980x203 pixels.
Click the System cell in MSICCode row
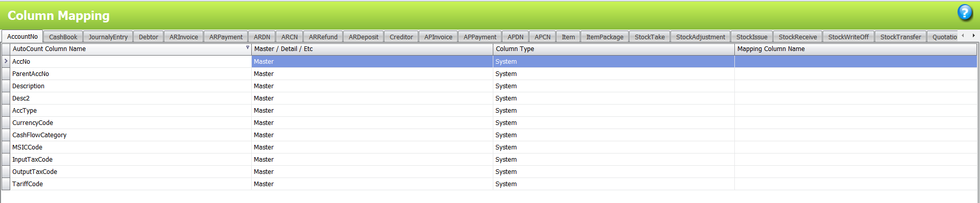point(614,147)
